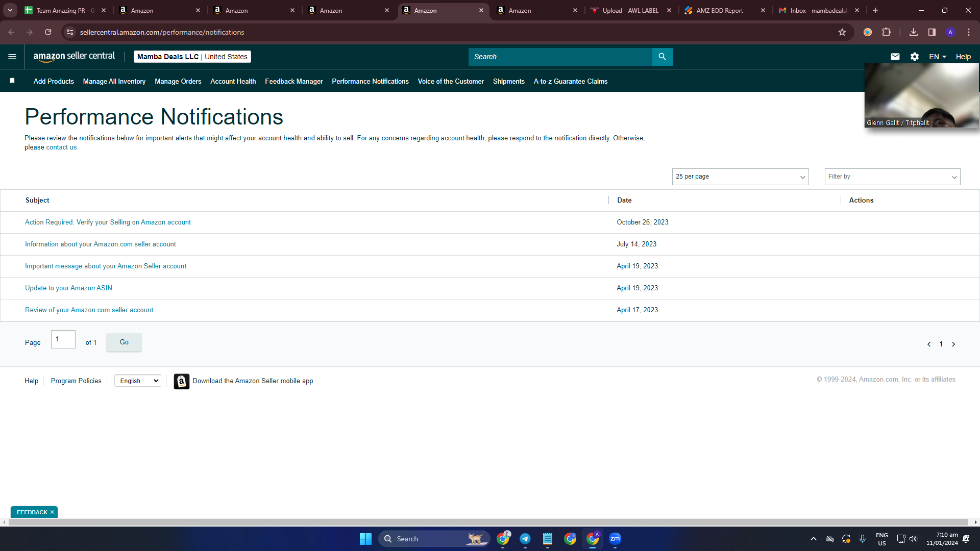Switch to the Inbox Gmail tab

pos(819,10)
